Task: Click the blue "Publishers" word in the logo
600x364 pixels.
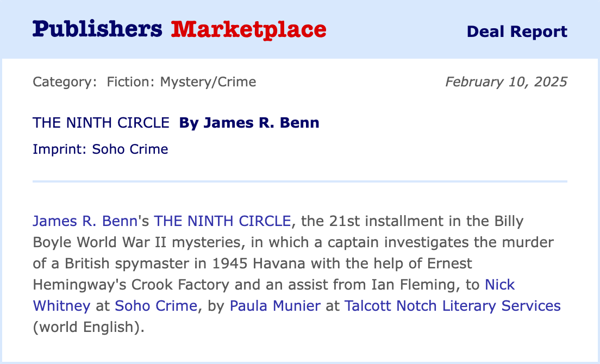Action: coord(97,29)
